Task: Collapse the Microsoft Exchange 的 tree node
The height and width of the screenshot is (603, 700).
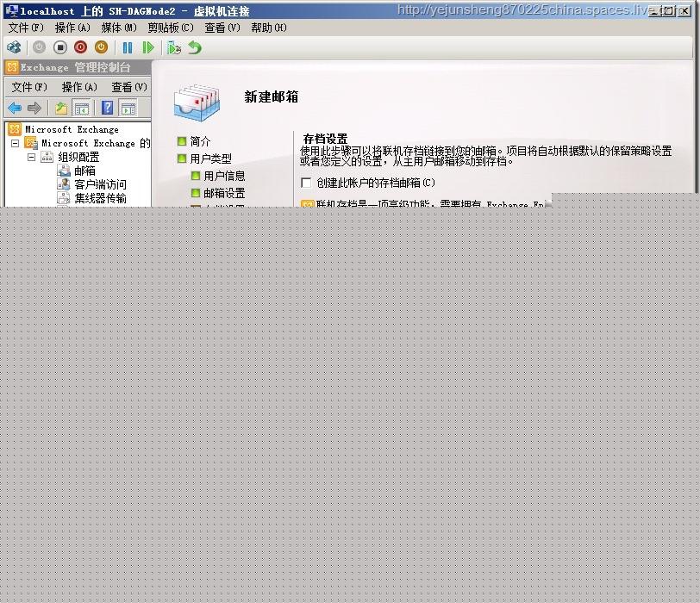Action: 16,143
